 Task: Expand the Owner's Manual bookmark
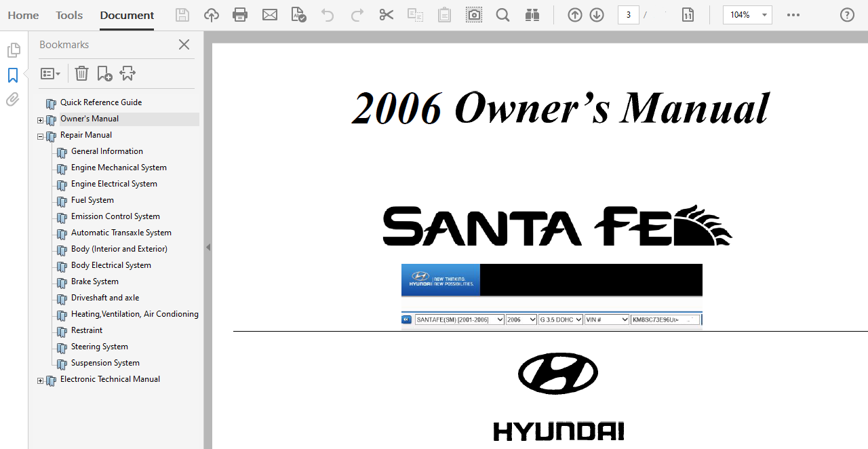pos(40,121)
